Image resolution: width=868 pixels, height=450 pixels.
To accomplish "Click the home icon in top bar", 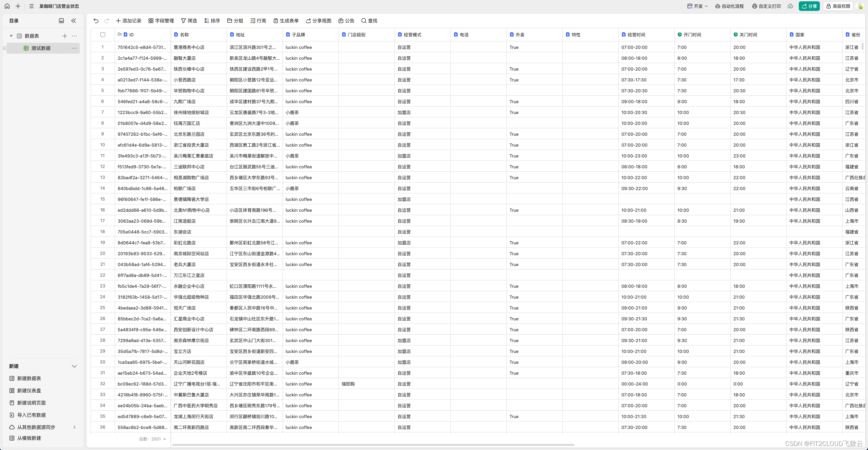I will click(7, 6).
